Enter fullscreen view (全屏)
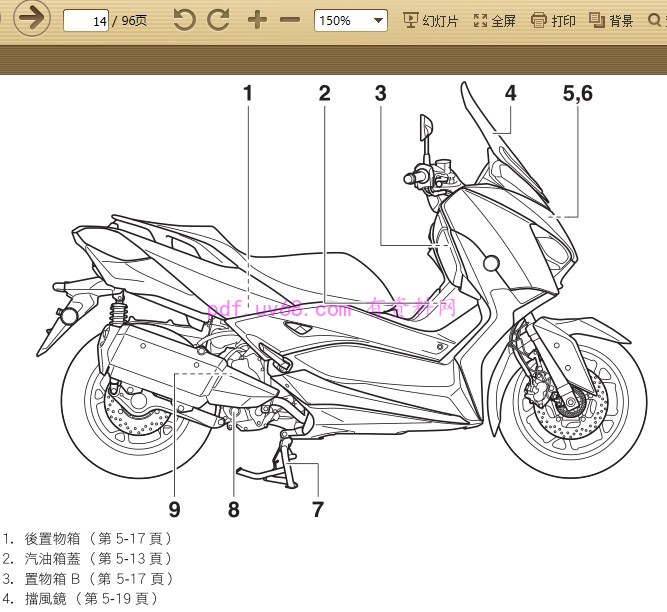 click(x=494, y=20)
